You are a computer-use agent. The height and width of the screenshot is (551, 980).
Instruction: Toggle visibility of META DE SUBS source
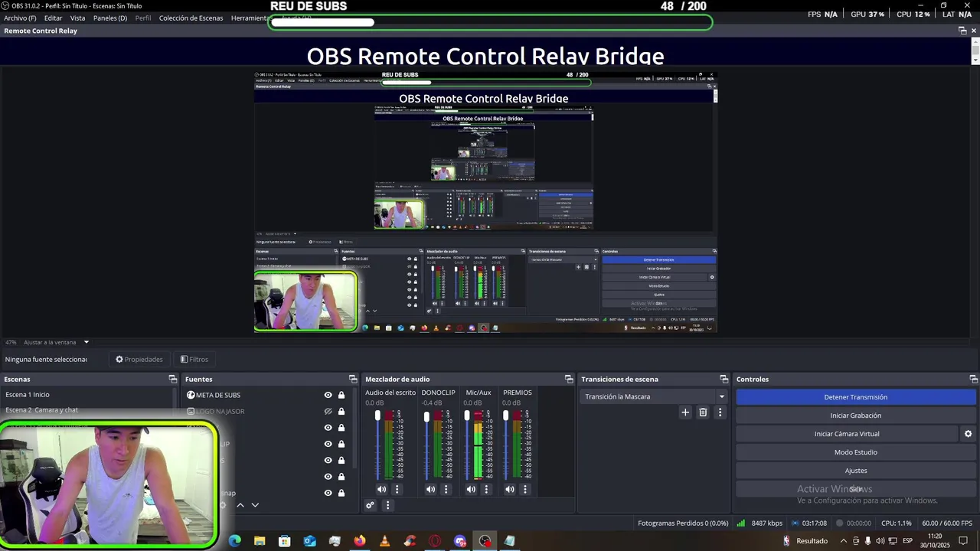click(328, 395)
